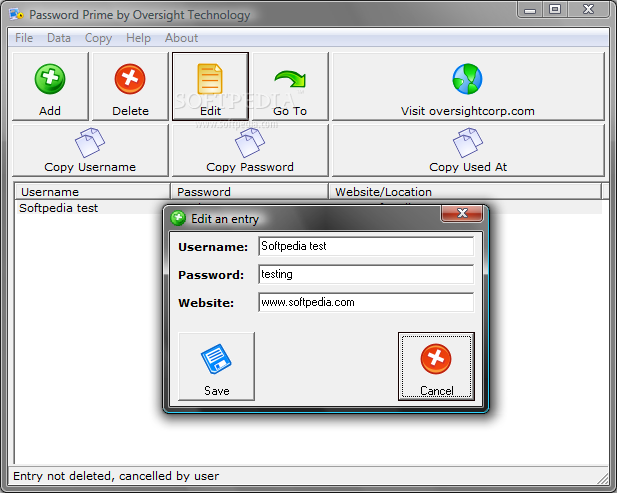Save the entry with the floppy disk button
This screenshot has width=617, height=493.
216,366
